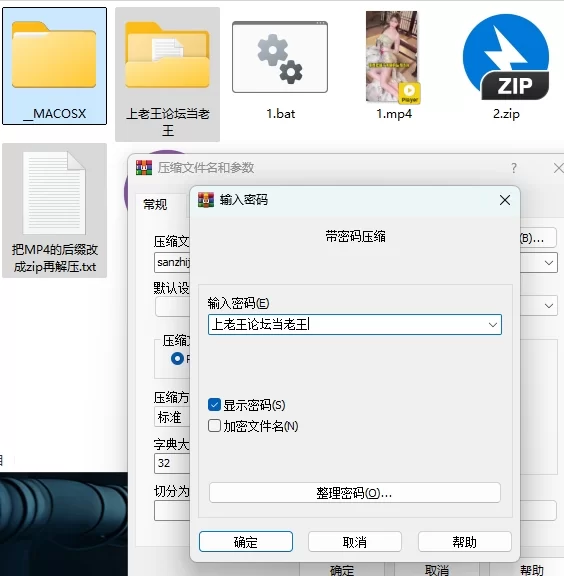Open 整理密码(O)... password organizer
564x576 pixels.
[x=355, y=493]
